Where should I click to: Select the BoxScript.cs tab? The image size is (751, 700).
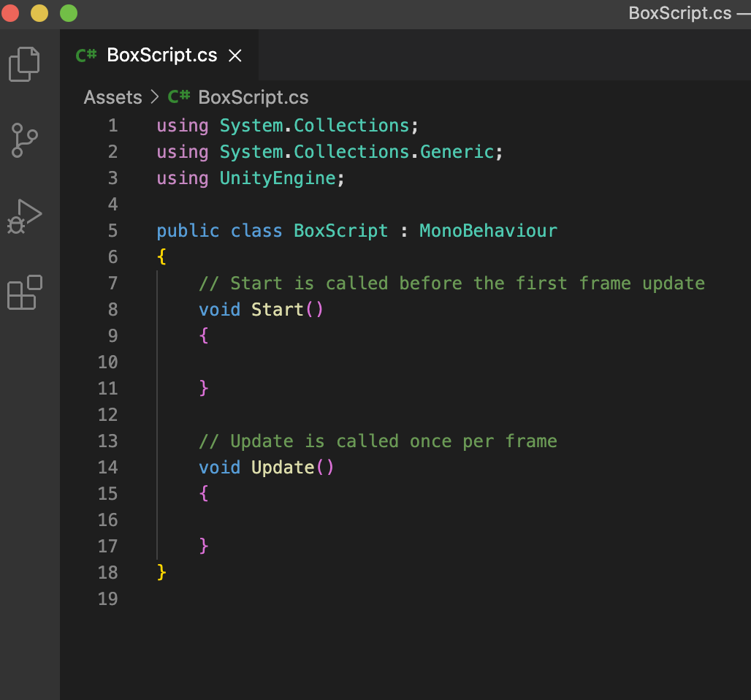[x=159, y=55]
